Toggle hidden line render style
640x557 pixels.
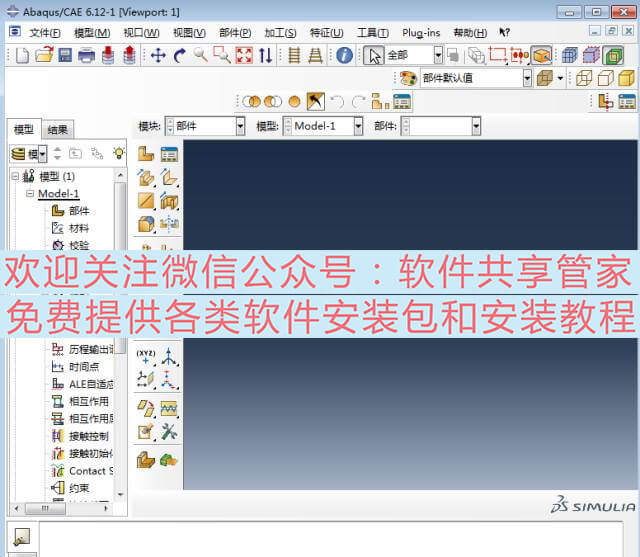tap(605, 78)
